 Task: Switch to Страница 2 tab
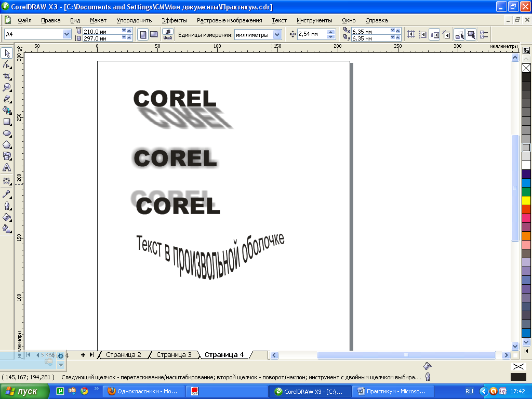click(124, 354)
